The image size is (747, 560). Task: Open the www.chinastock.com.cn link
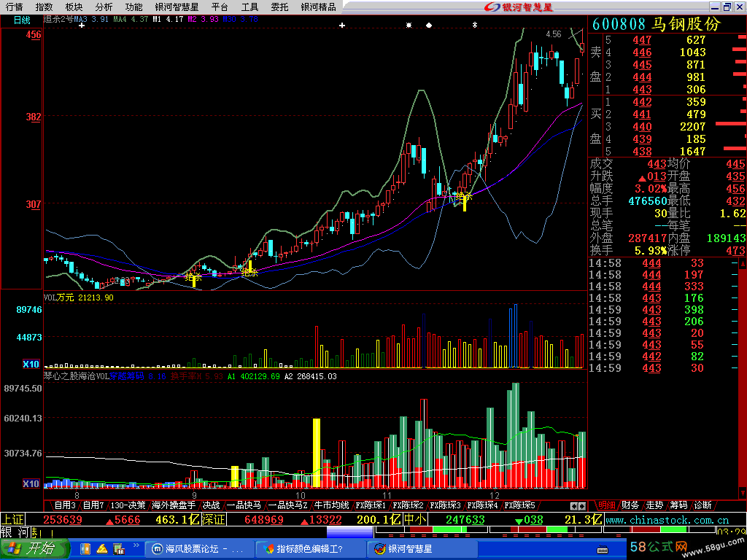(x=667, y=520)
